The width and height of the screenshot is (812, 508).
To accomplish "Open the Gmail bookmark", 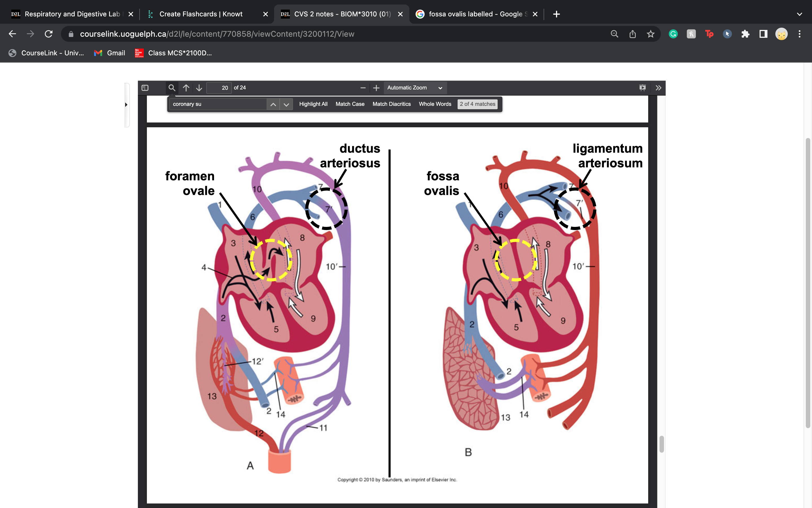I will [109, 53].
